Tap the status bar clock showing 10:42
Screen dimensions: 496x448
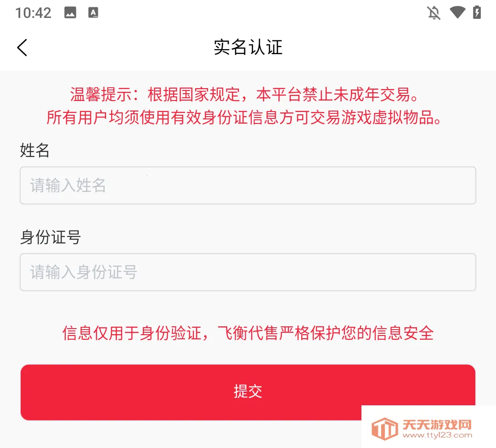(x=33, y=13)
